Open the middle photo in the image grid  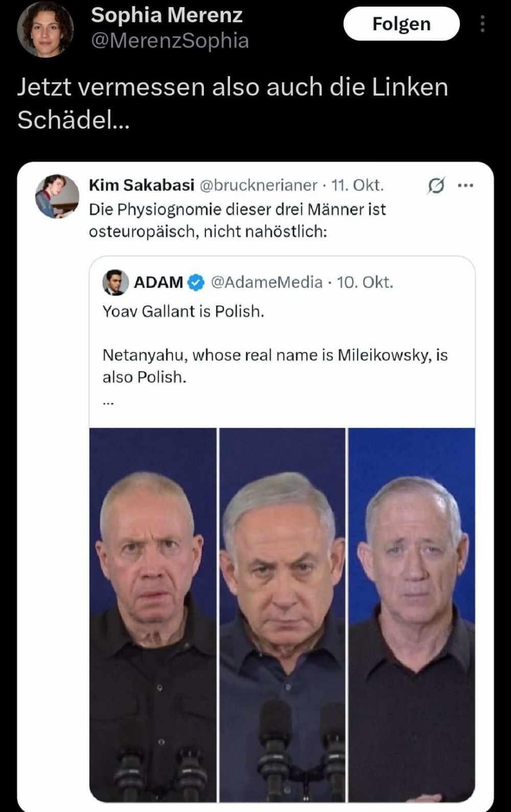point(283,614)
